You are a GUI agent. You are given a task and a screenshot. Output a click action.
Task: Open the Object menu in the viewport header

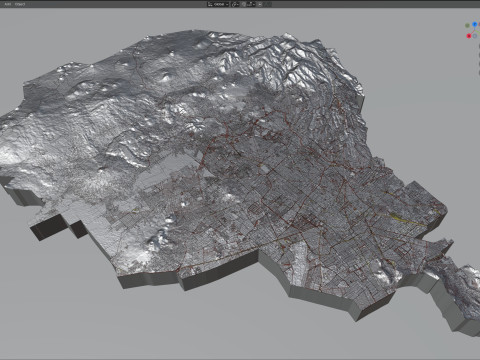click(x=20, y=4)
